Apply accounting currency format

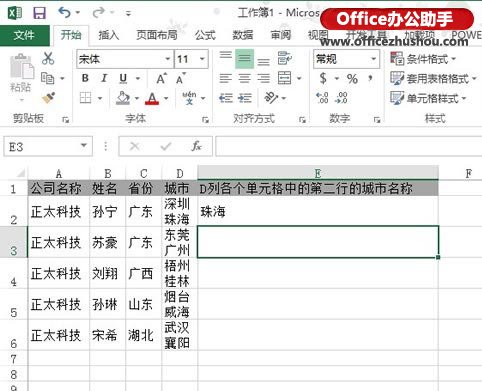pos(323,78)
